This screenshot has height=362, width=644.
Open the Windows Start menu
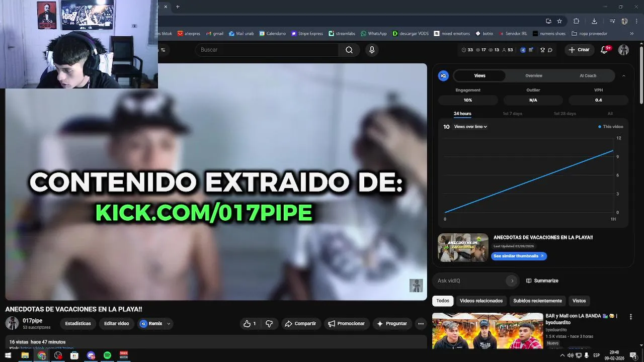click(8, 355)
